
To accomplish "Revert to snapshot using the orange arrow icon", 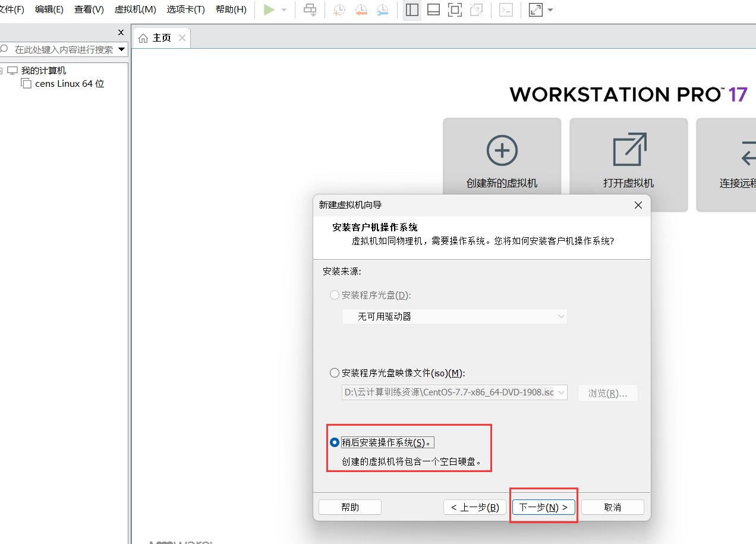I will coord(361,10).
